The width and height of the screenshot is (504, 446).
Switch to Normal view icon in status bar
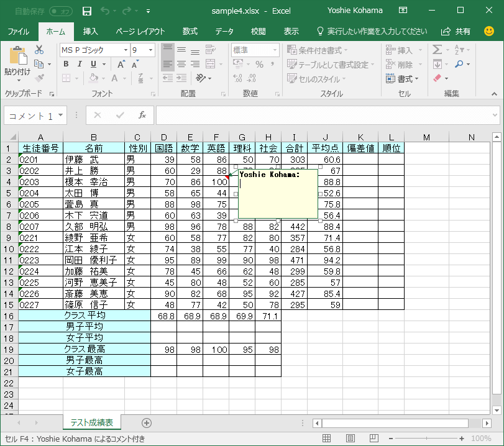(x=326, y=439)
